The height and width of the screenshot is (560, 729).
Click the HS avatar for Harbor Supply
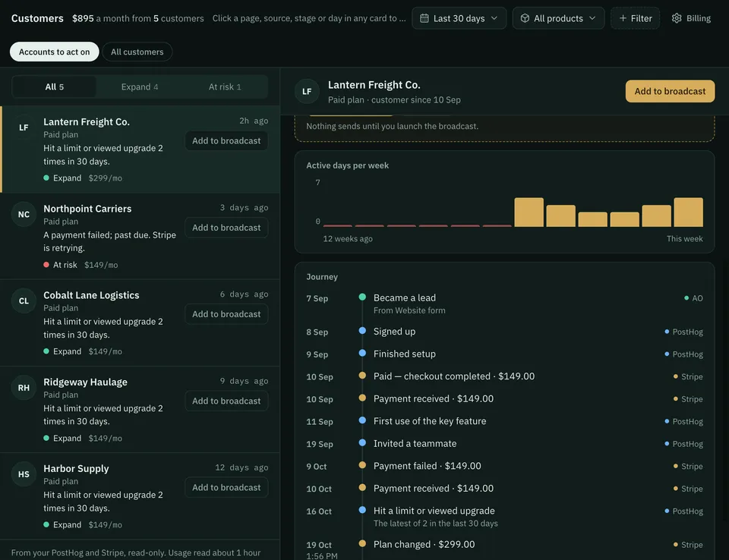click(x=24, y=474)
